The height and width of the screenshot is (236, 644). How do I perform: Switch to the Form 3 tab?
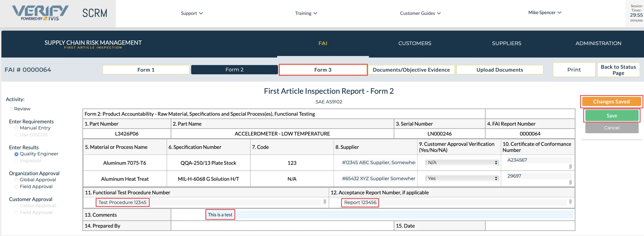click(x=323, y=70)
